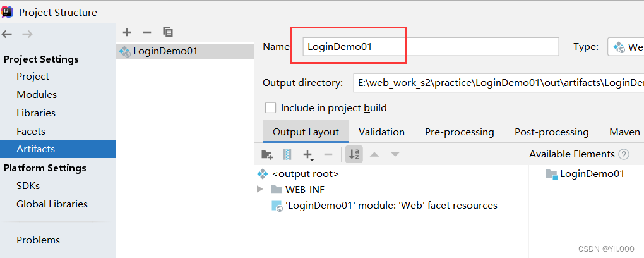Switch to the Validation tab
Viewport: 644px width, 258px height.
coord(381,132)
